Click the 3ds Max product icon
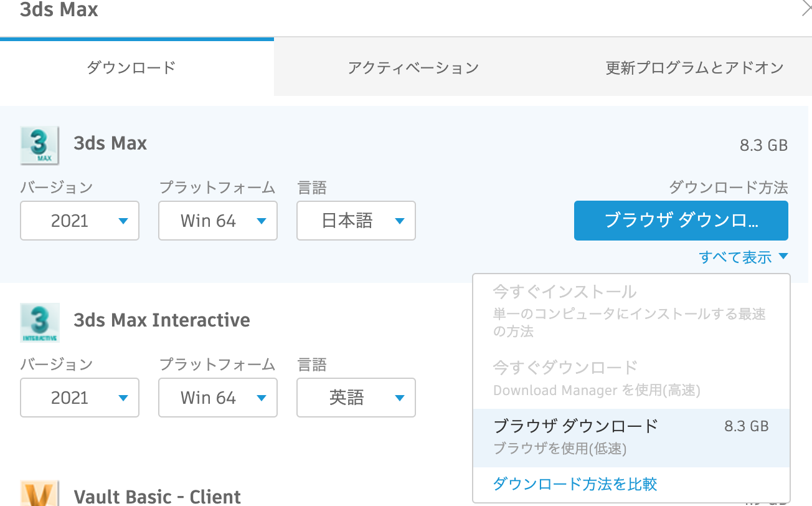Viewport: 812px width, 506px height. [40, 145]
